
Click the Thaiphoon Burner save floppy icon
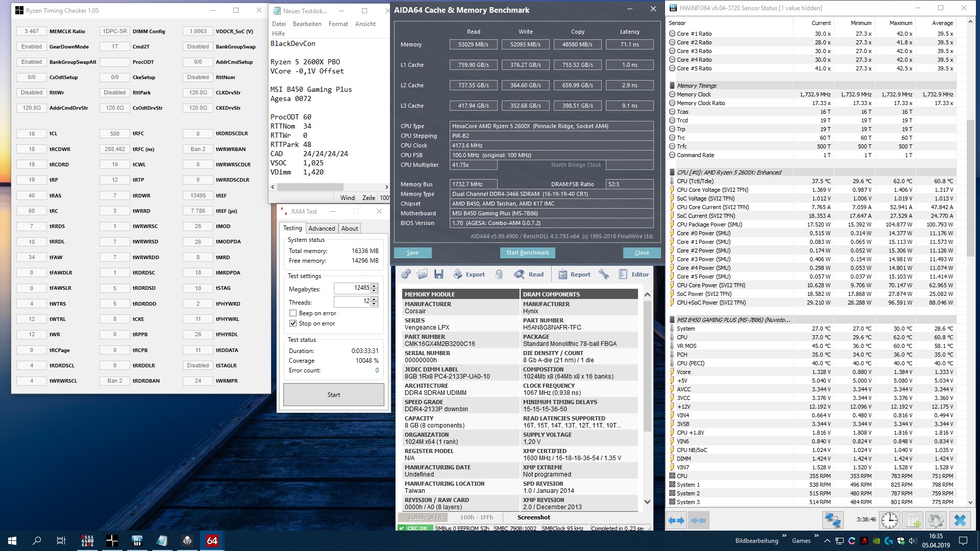[x=438, y=274]
